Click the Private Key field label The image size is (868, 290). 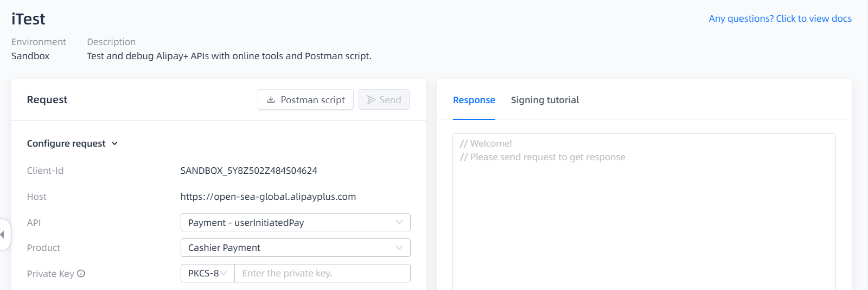pyautogui.click(x=50, y=274)
